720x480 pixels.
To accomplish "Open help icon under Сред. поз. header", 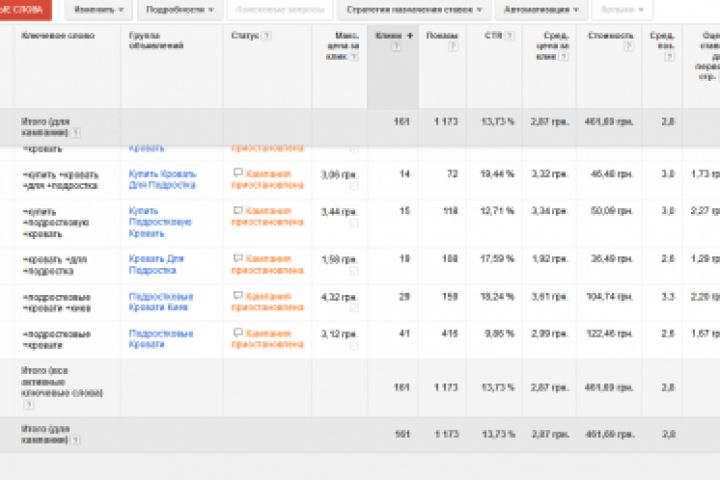I will click(669, 57).
